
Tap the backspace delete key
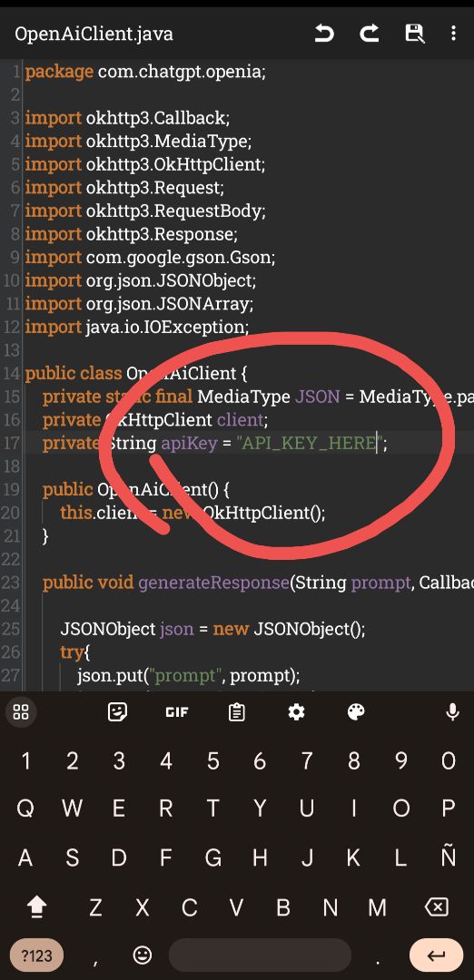click(x=436, y=906)
